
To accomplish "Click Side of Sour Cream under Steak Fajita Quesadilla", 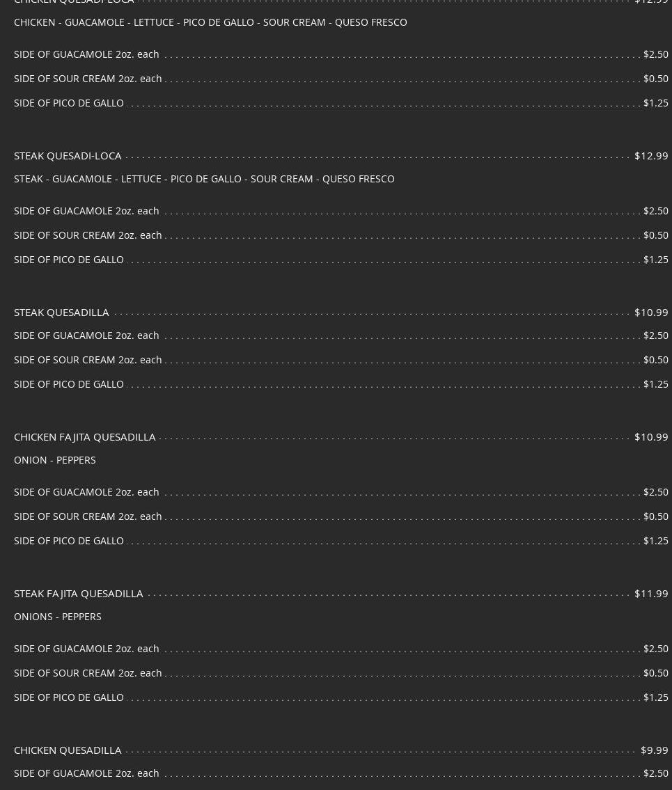I will click(88, 673).
